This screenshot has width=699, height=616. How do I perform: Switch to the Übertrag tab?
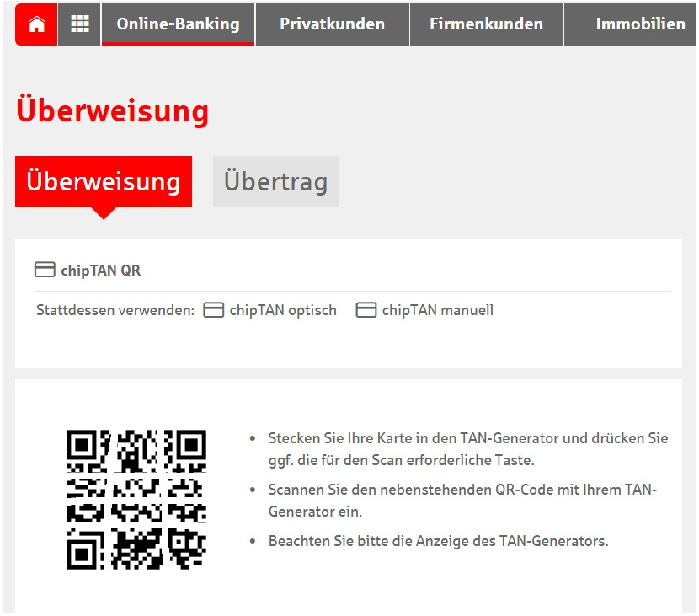coord(275,181)
